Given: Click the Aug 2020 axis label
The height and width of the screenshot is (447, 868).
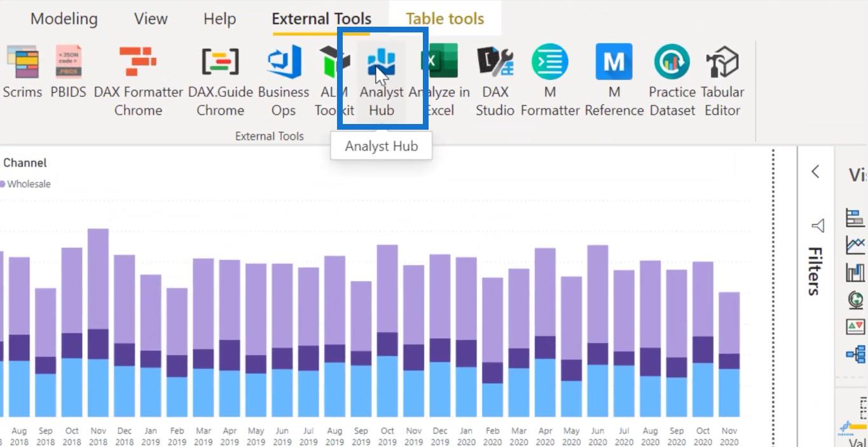Looking at the screenshot, I should (650, 436).
